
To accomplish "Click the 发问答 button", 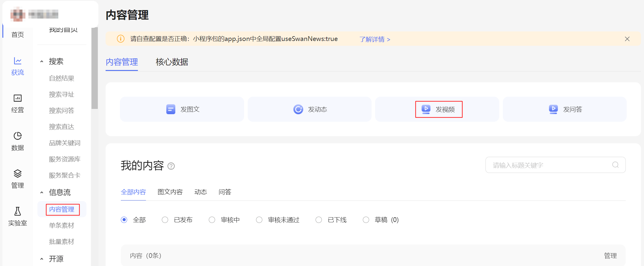I will pyautogui.click(x=565, y=109).
